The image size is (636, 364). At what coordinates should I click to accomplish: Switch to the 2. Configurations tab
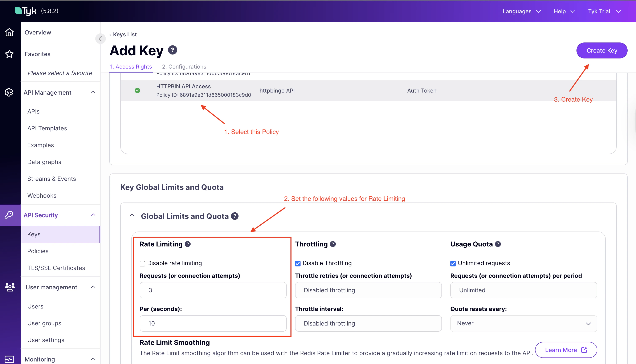point(184,66)
